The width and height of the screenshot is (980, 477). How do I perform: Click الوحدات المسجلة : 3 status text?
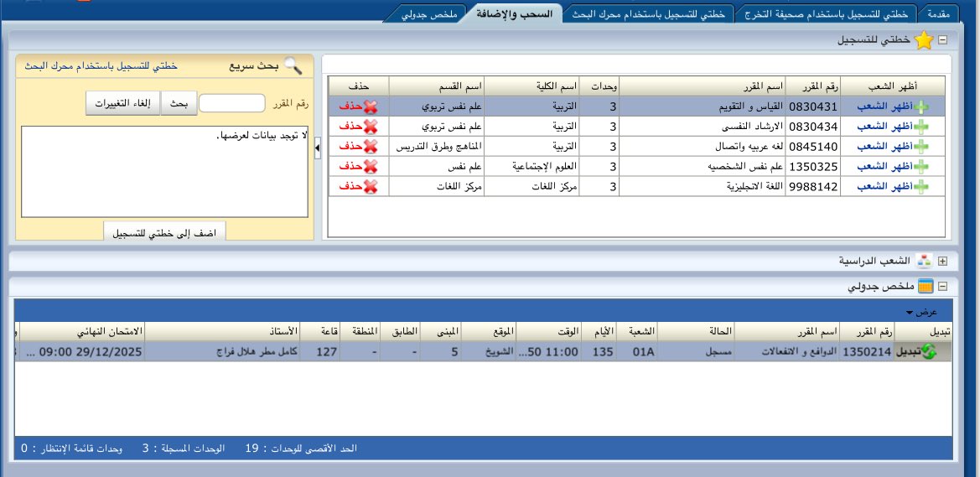tap(183, 448)
